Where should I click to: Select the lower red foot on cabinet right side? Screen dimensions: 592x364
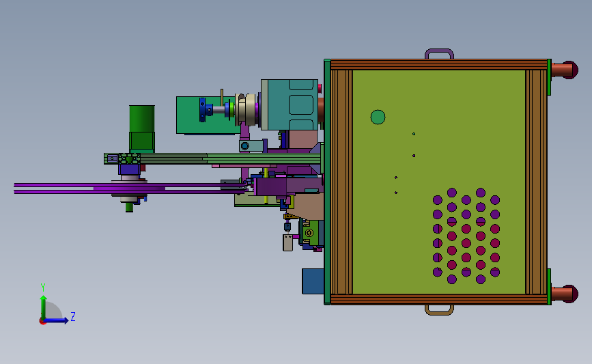pyautogui.click(x=565, y=294)
